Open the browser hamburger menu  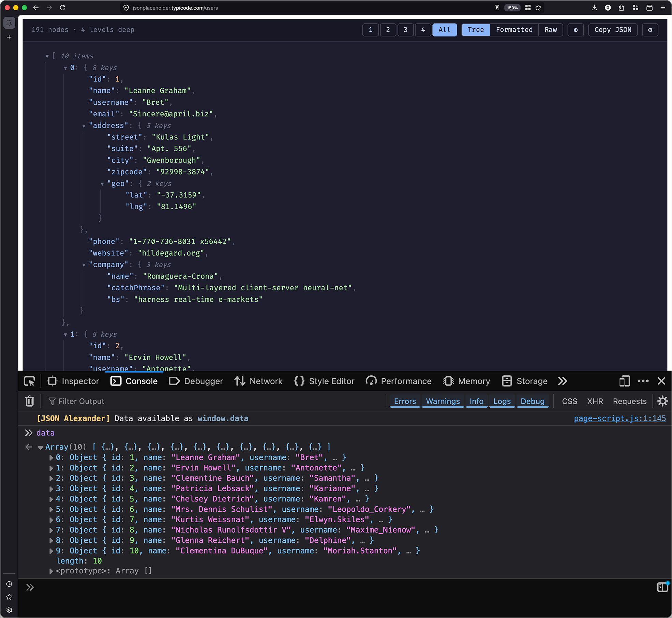tap(663, 7)
